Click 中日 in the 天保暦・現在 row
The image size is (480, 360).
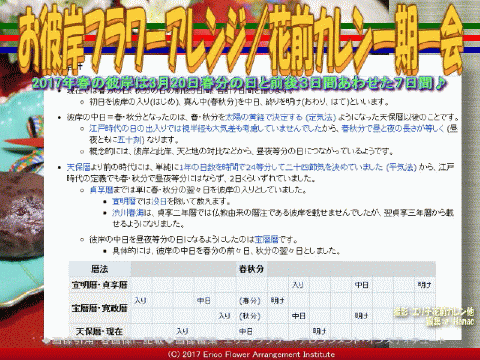click(245, 331)
